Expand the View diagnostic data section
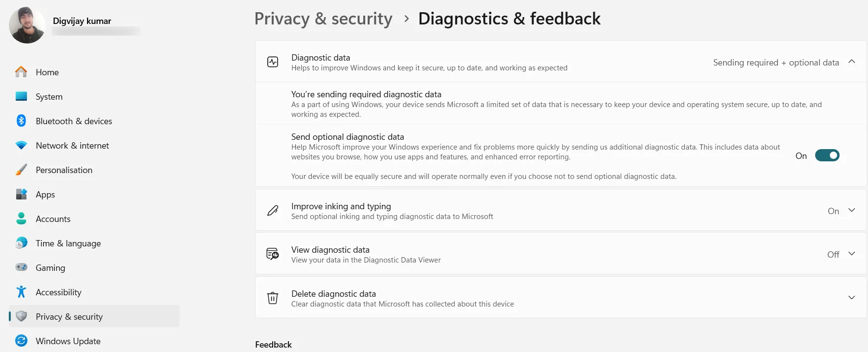868x352 pixels. tap(852, 254)
